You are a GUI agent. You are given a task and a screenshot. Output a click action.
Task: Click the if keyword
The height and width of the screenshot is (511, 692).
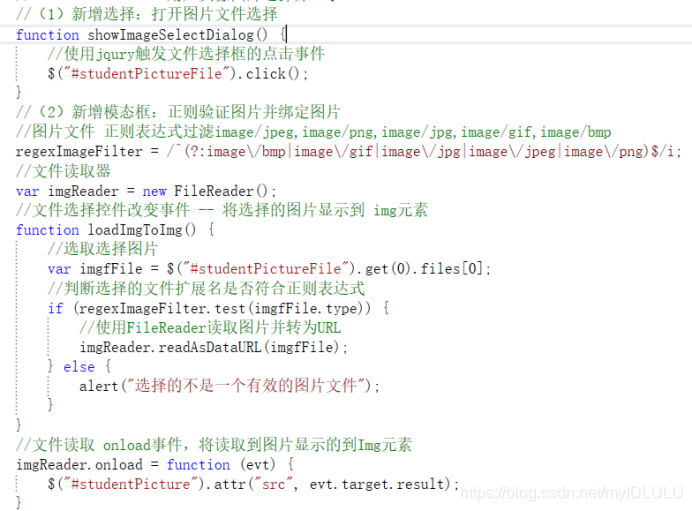56,308
